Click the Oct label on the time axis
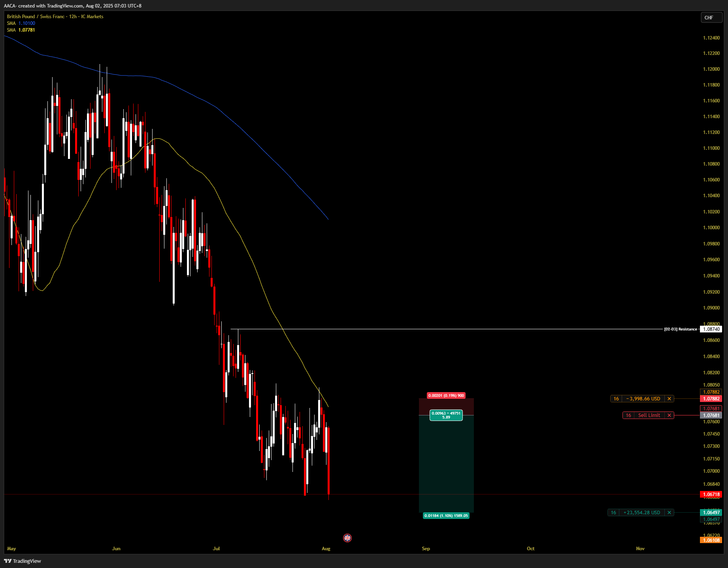This screenshot has width=728, height=568. (x=531, y=548)
